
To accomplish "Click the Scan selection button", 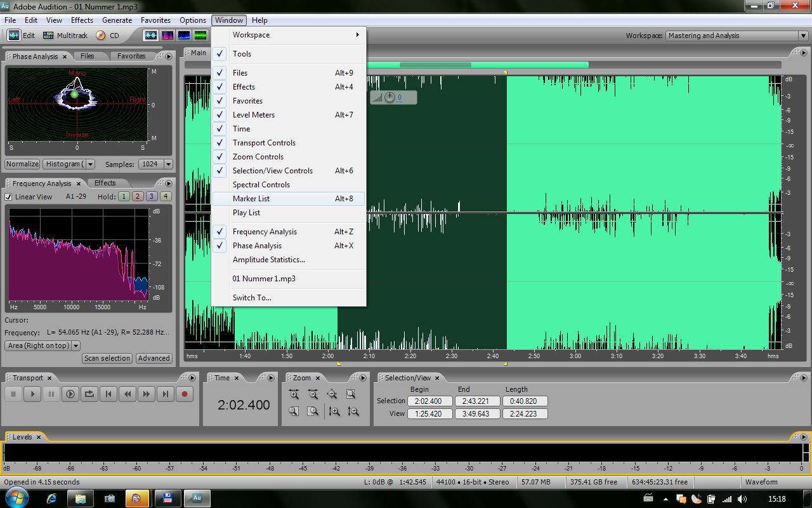I will tap(107, 358).
